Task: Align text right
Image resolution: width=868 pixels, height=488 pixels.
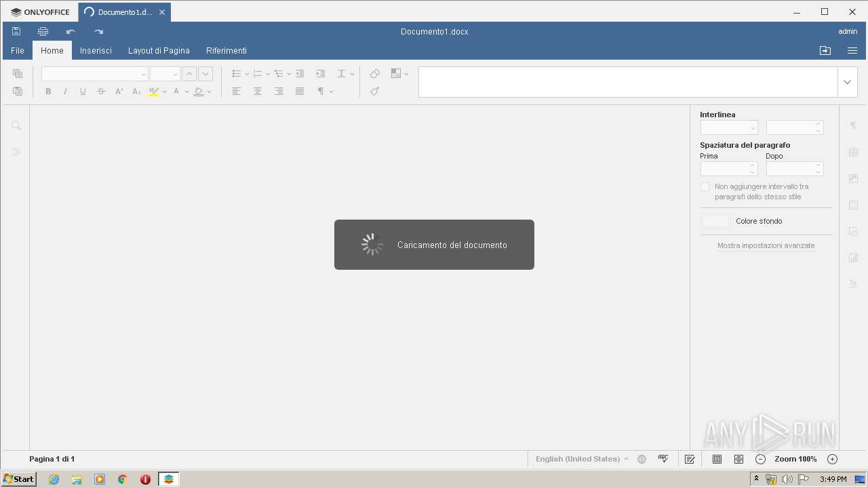Action: 279,91
